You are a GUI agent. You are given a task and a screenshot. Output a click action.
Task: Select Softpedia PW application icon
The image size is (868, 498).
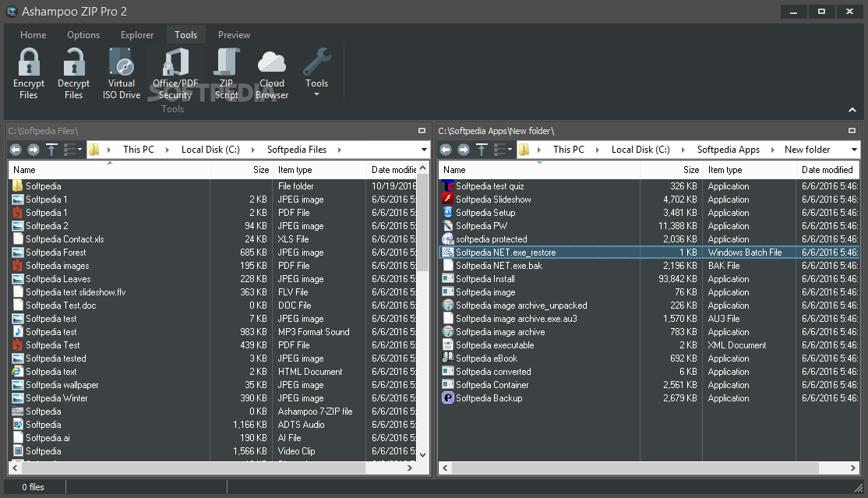[448, 226]
